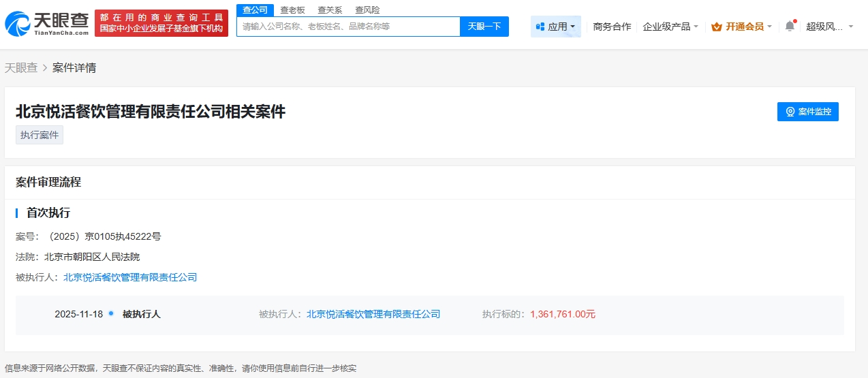Switch to the 查风险 tab
This screenshot has width=868, height=378.
367,10
